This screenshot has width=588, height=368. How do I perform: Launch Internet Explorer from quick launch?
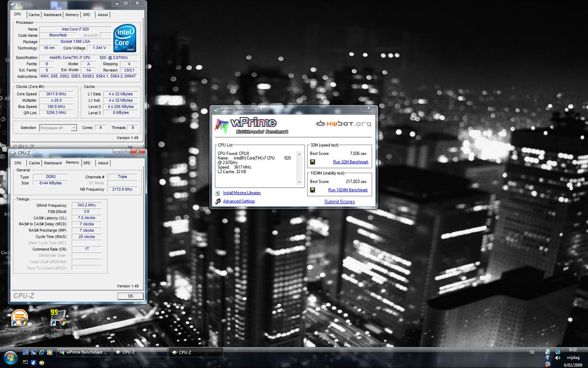(42, 352)
